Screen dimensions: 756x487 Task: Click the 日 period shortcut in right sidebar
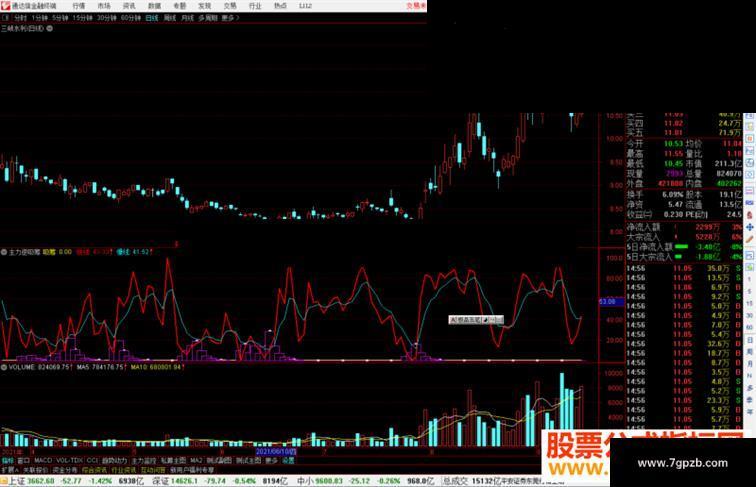(750, 340)
